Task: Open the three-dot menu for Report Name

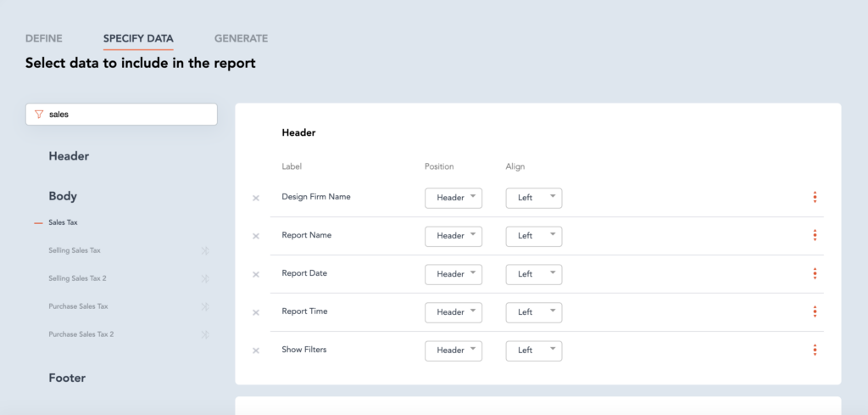Action: click(x=815, y=235)
